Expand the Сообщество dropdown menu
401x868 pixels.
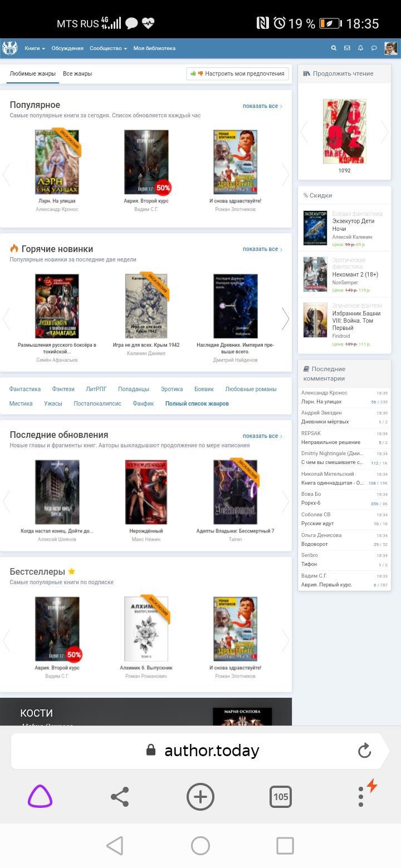(x=108, y=48)
